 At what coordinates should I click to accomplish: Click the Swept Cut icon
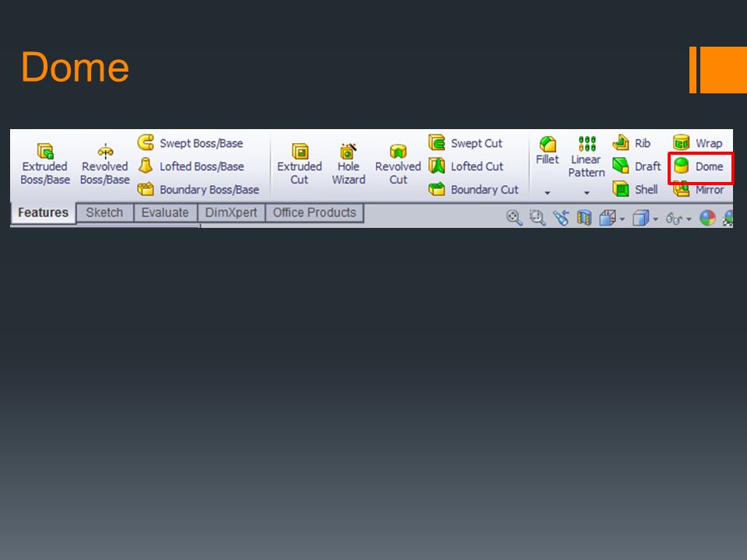tap(437, 142)
